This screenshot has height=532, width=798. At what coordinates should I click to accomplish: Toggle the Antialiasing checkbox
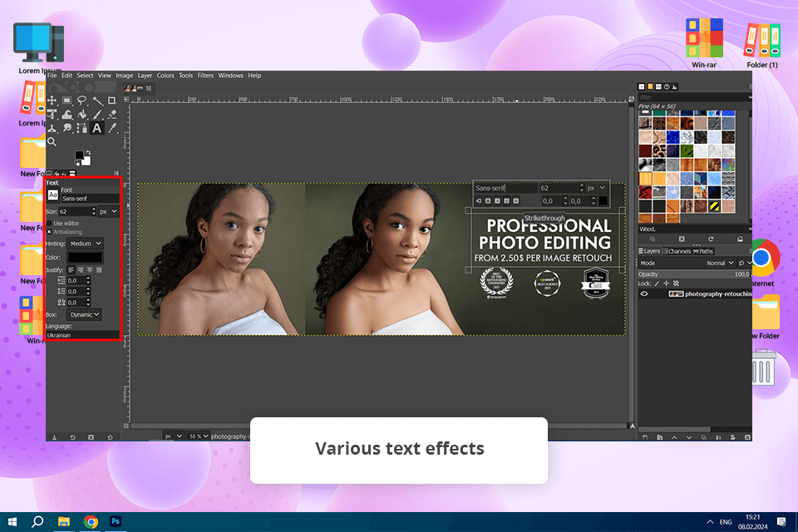tap(49, 232)
